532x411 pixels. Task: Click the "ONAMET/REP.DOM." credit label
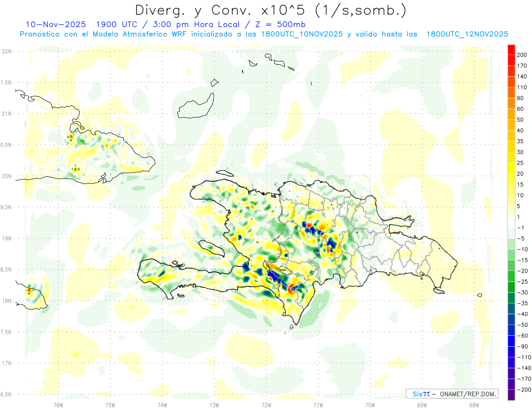(x=467, y=394)
